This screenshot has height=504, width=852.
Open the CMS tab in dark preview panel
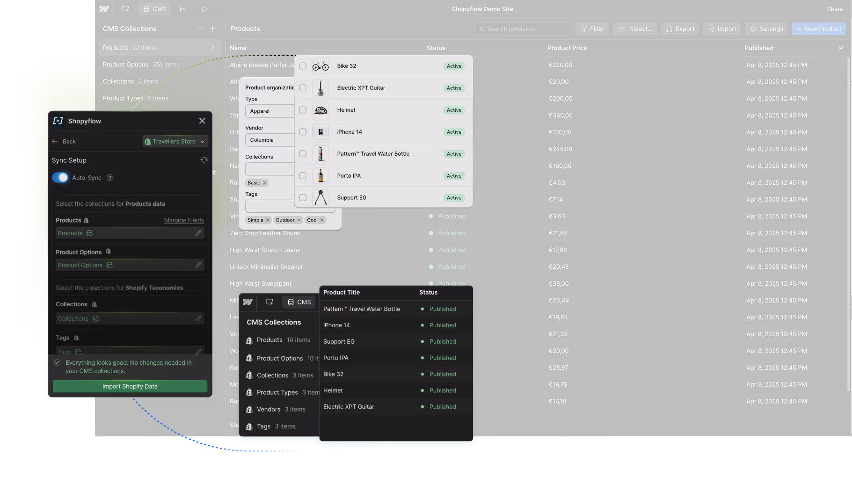[299, 302]
